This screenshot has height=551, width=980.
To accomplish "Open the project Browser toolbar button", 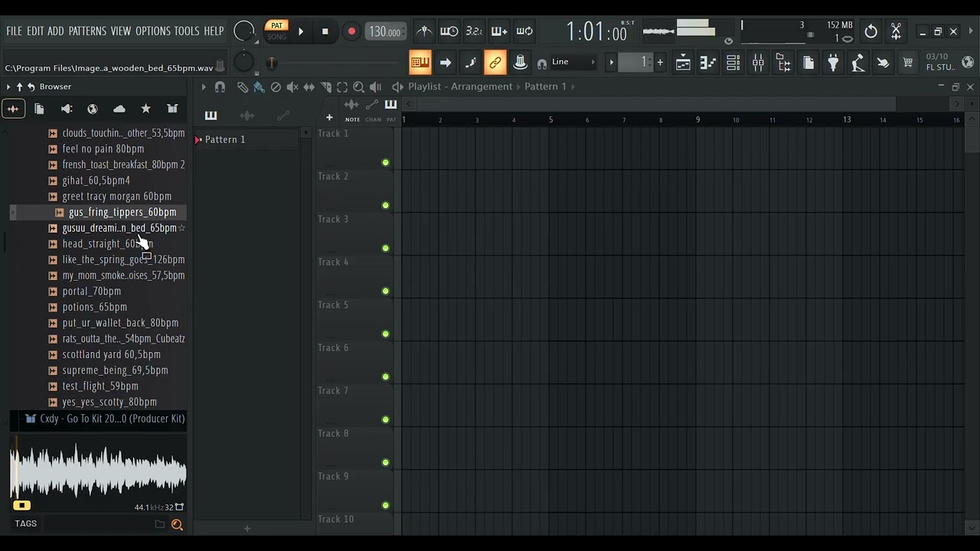I will click(x=783, y=63).
